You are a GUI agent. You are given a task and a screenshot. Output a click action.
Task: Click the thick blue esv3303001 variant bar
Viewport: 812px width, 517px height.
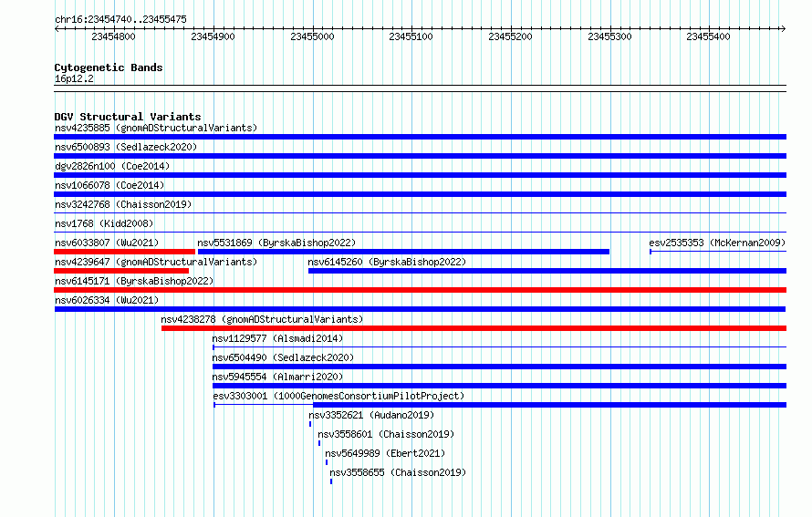click(550, 405)
